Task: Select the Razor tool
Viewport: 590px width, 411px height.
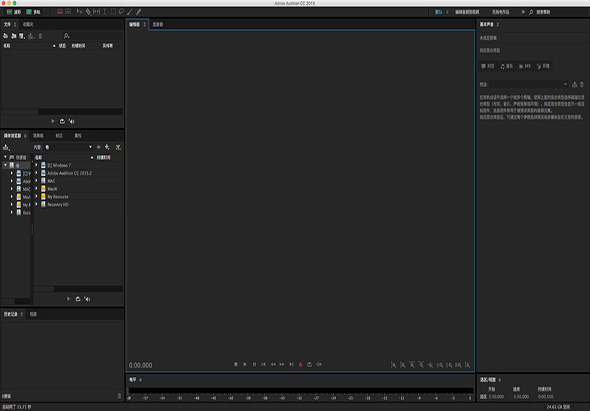Action: (x=88, y=12)
